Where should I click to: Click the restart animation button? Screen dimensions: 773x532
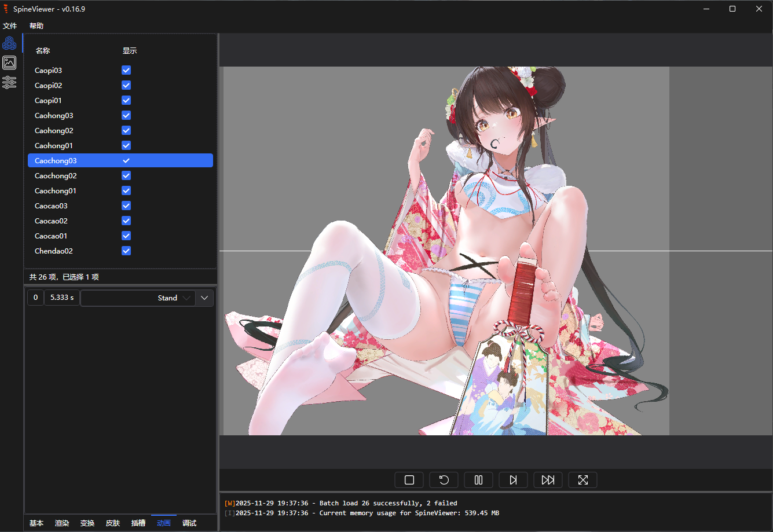click(x=444, y=480)
